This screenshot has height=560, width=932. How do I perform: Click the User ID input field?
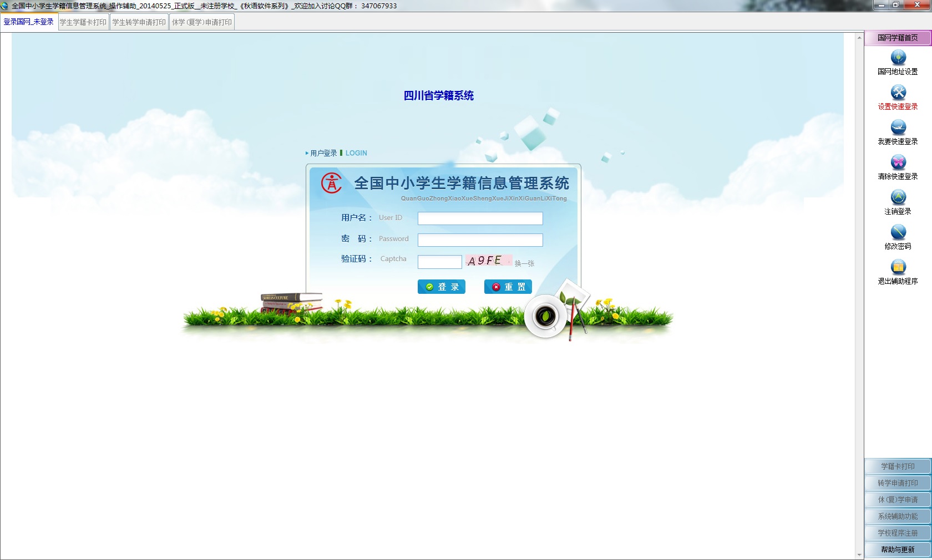[x=479, y=218]
